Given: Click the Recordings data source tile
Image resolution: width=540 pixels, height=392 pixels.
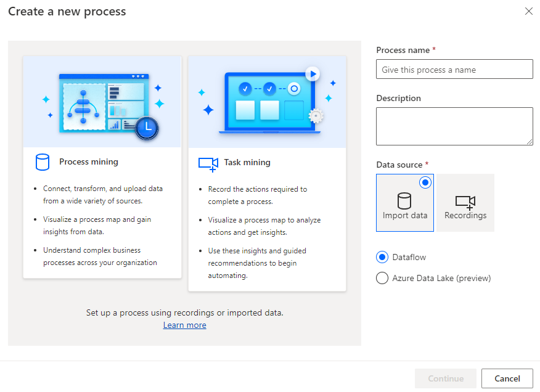Looking at the screenshot, I should point(465,203).
